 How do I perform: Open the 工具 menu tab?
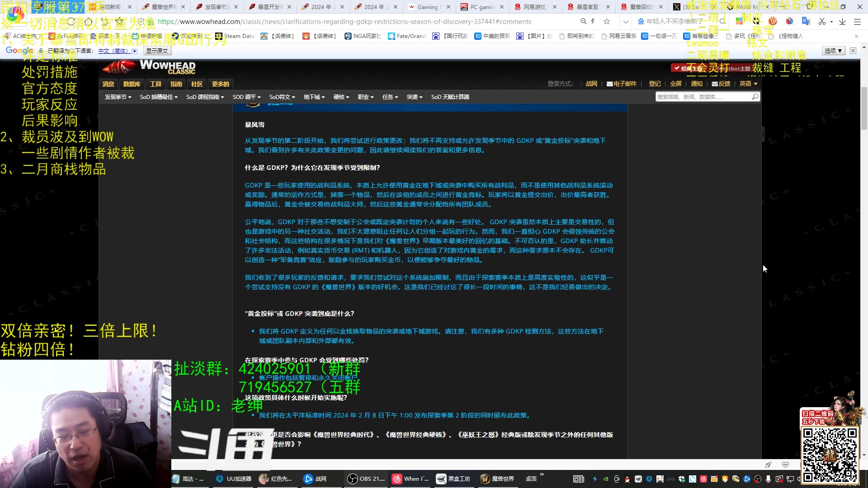pyautogui.click(x=156, y=84)
